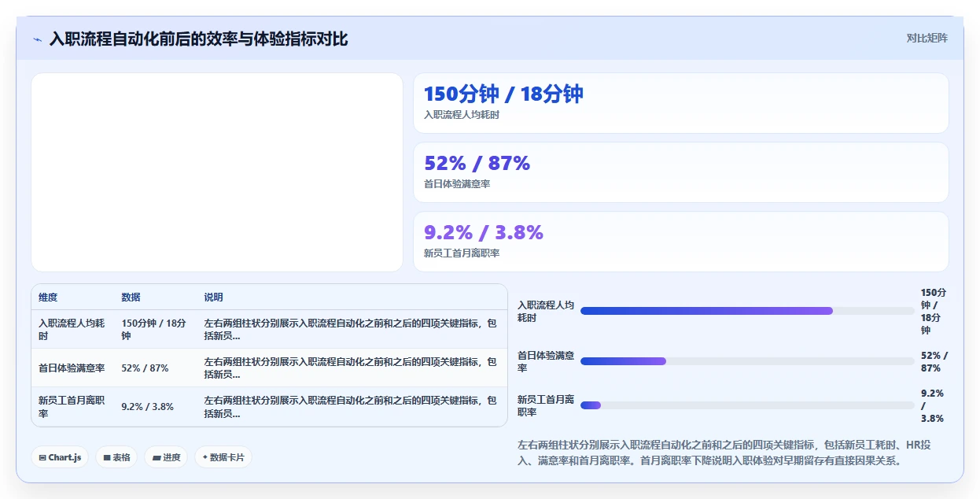Click the 说明 table column header

coord(213,298)
